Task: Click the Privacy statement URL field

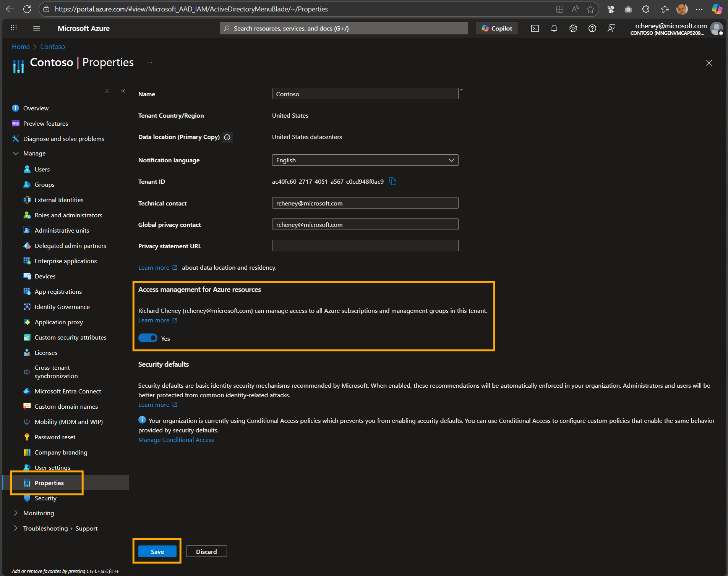Action: click(365, 246)
